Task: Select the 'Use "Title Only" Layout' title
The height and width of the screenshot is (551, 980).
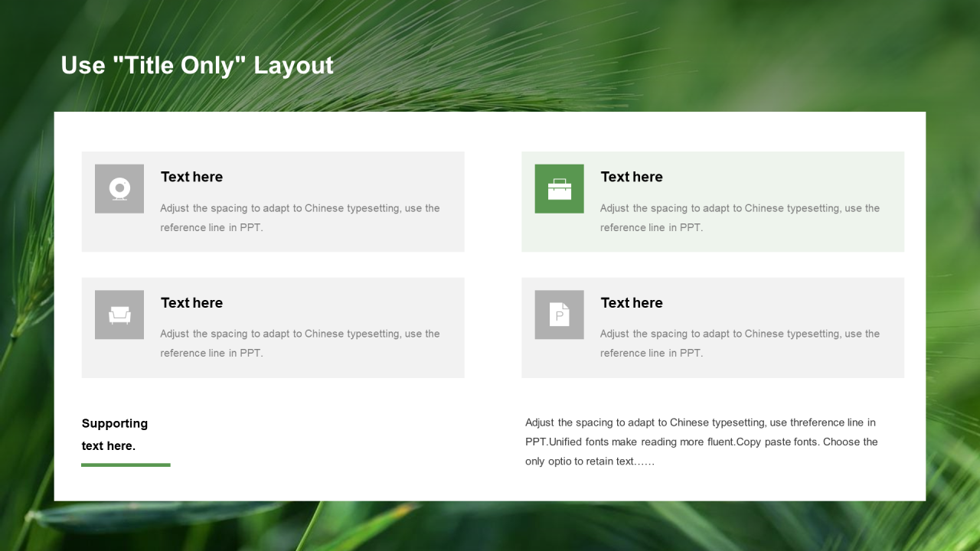Action: point(197,65)
